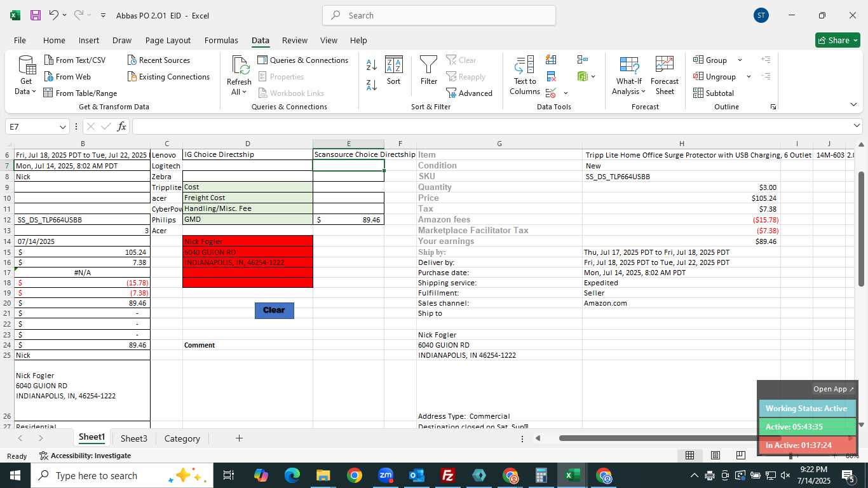Click the formula bar input
868x488 pixels.
[491, 126]
